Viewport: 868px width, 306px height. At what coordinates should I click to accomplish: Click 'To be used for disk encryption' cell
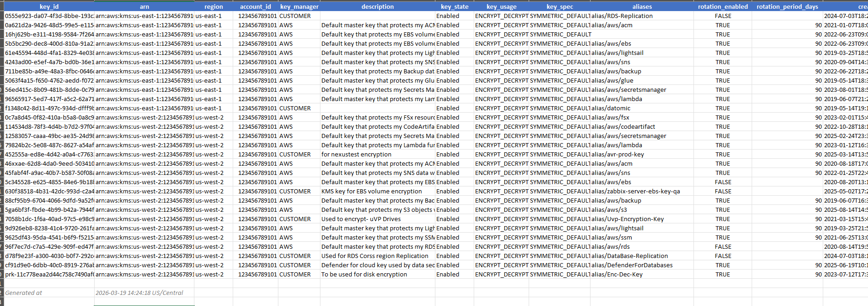click(x=378, y=274)
